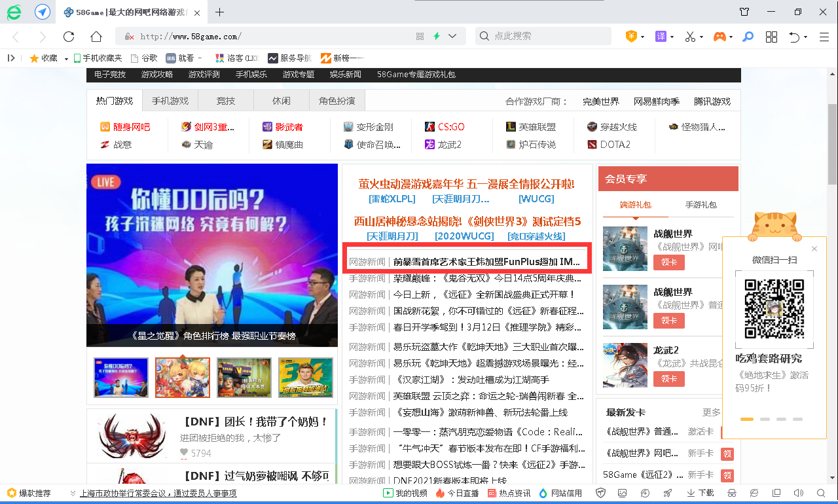The width and height of the screenshot is (838, 504).
Task: Open 游戏攻略 in the black nav bar
Action: click(157, 75)
